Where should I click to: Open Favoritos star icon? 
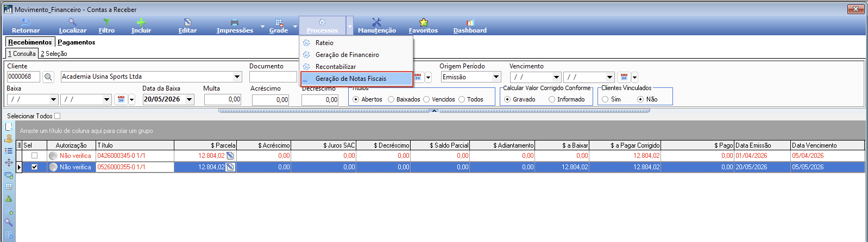423,26
